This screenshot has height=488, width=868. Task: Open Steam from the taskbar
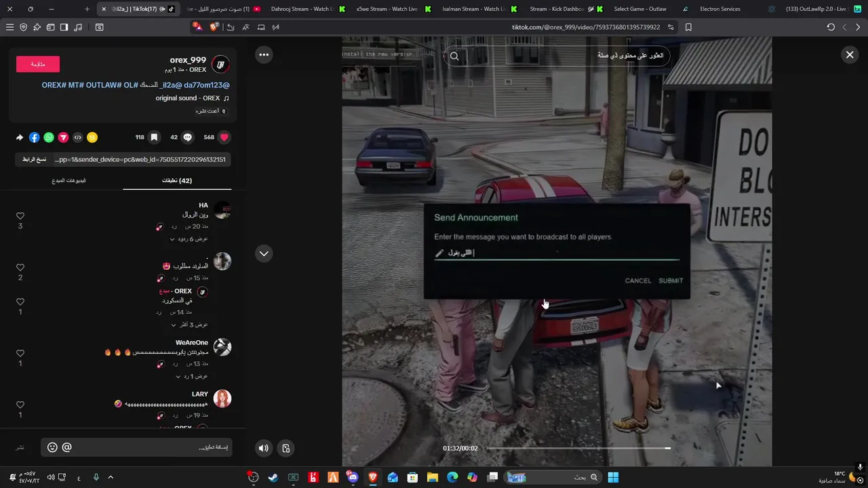click(x=273, y=477)
